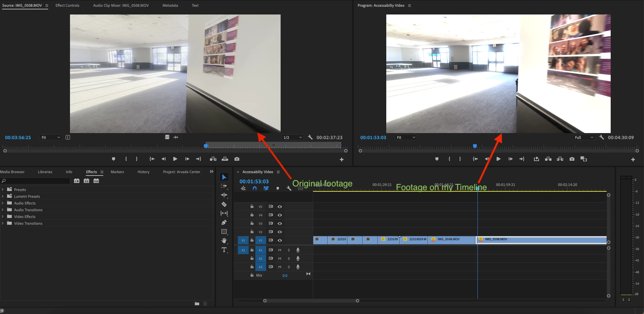644x314 pixels.
Task: Expand the Audio Effects folder
Action: tap(3, 203)
